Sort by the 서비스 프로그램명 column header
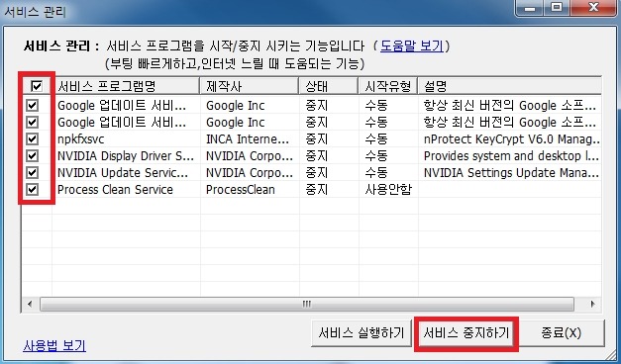The image size is (621, 364). pyautogui.click(x=126, y=86)
